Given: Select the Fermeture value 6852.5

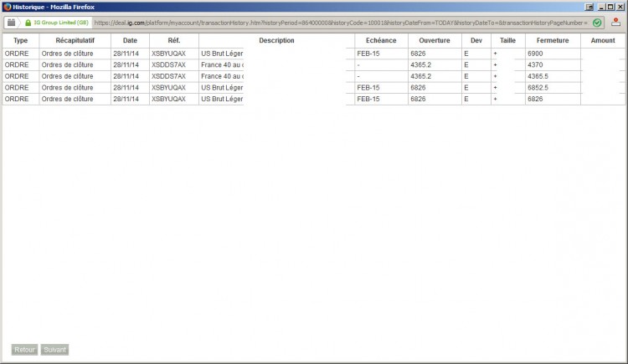Looking at the screenshot, I should (538, 87).
